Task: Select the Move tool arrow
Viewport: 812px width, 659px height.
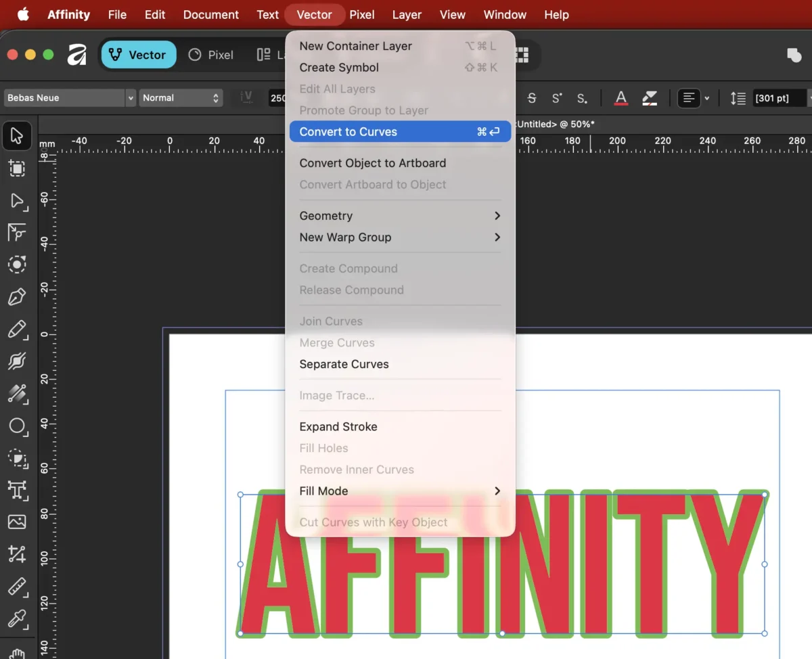Action: pyautogui.click(x=17, y=137)
